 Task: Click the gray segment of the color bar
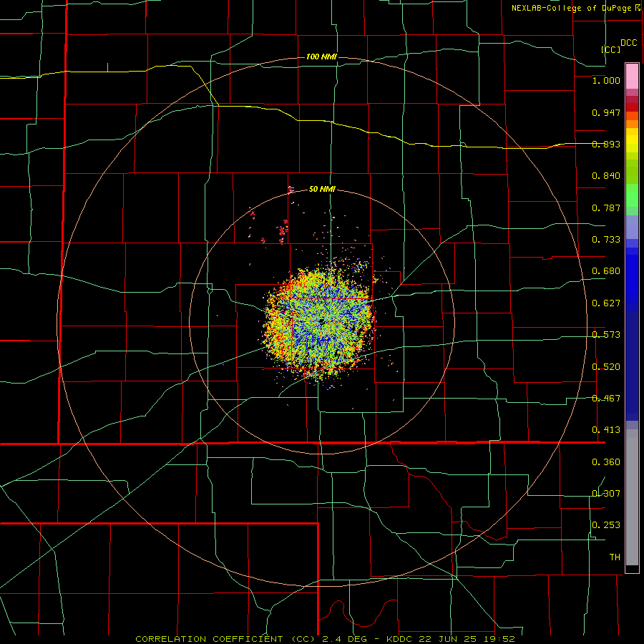tap(632, 497)
